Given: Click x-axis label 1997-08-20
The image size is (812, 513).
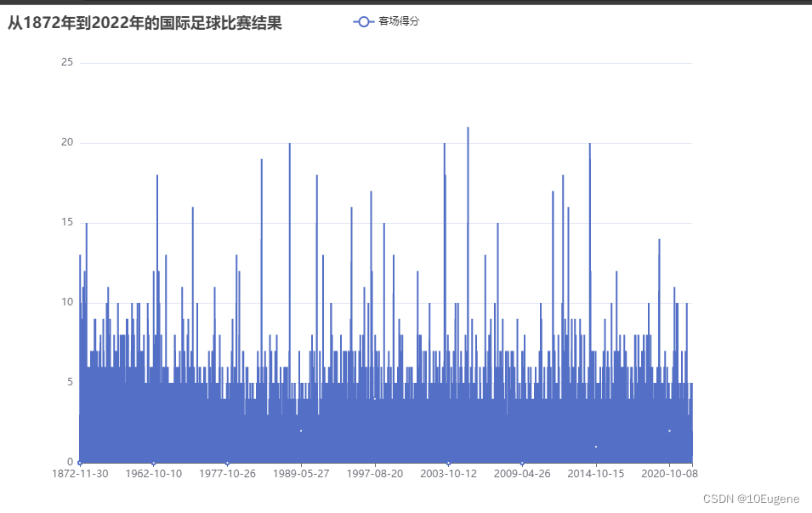Looking at the screenshot, I should pos(374,474).
